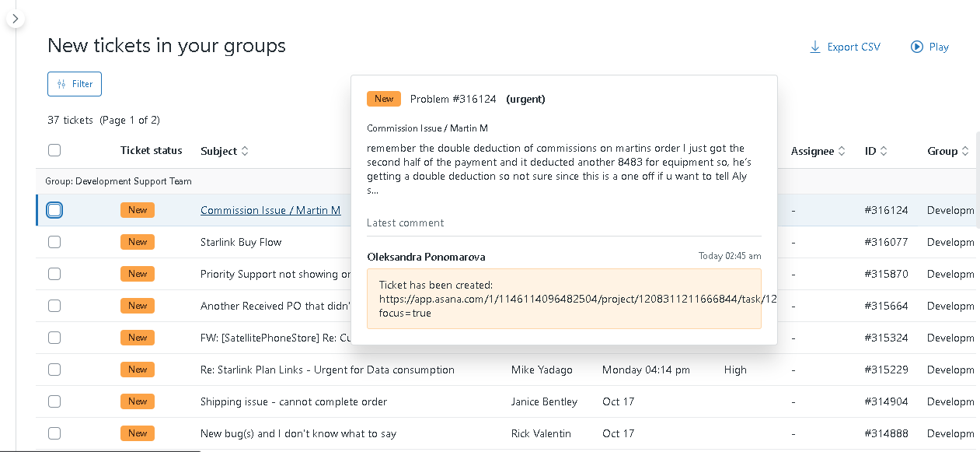The image size is (980, 452).
Task: Open the Commission Issue / Martin M link
Action: (270, 210)
